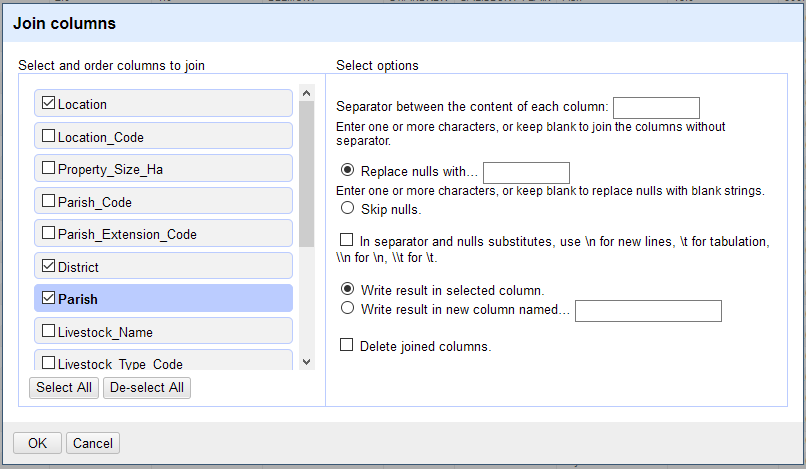Choose the Skip nulls radio option

click(x=348, y=209)
